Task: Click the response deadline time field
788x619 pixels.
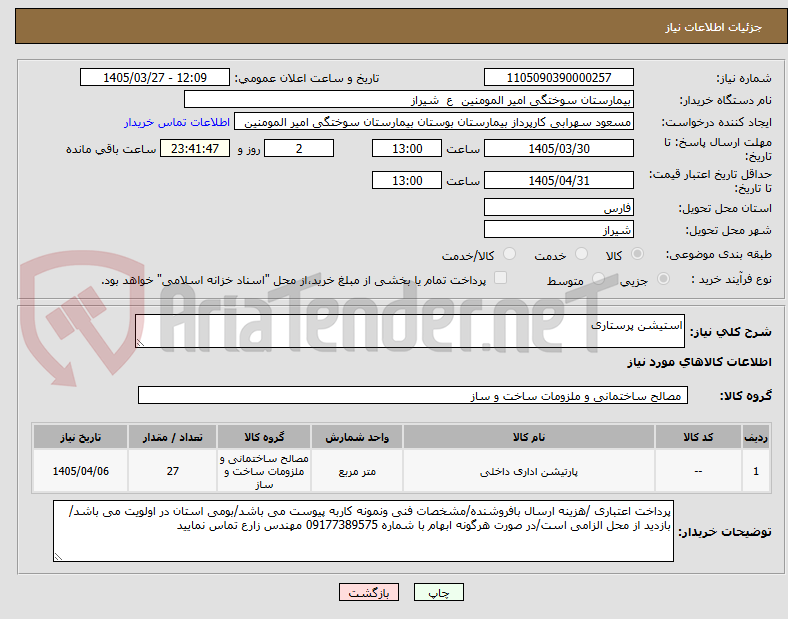Action: pyautogui.click(x=407, y=149)
